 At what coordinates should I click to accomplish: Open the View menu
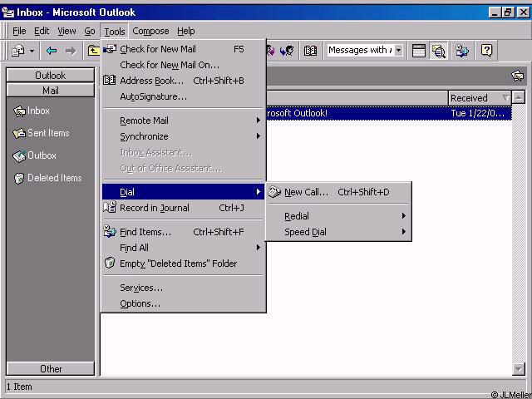pos(66,32)
